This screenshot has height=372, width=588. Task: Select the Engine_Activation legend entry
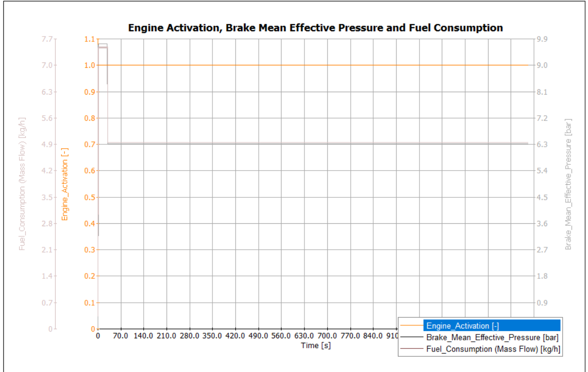(462, 326)
